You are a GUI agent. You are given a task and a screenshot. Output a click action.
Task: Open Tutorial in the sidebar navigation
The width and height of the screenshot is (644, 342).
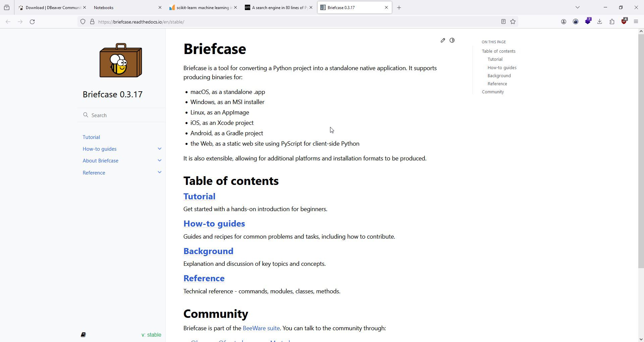coord(91,137)
